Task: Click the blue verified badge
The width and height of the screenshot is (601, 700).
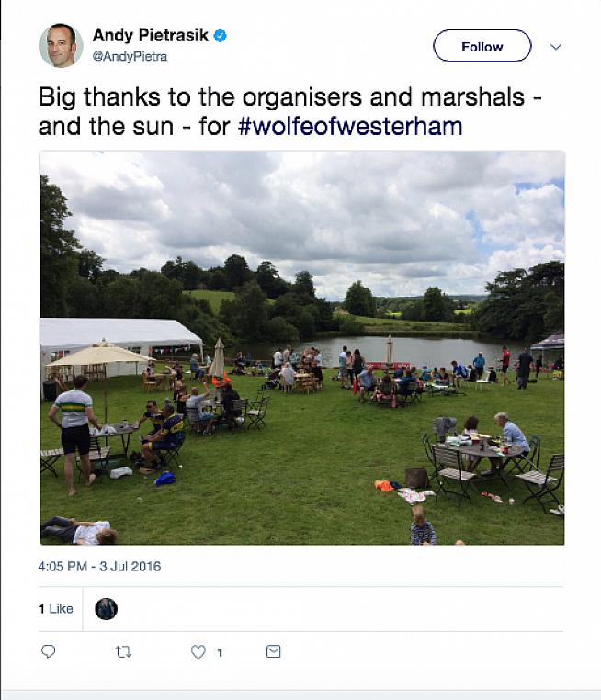Action: (221, 36)
